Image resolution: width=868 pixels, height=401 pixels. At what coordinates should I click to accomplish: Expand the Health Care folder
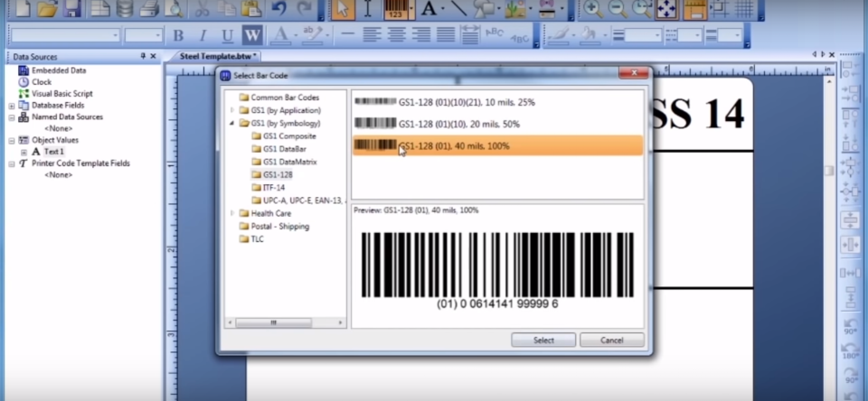(x=233, y=213)
